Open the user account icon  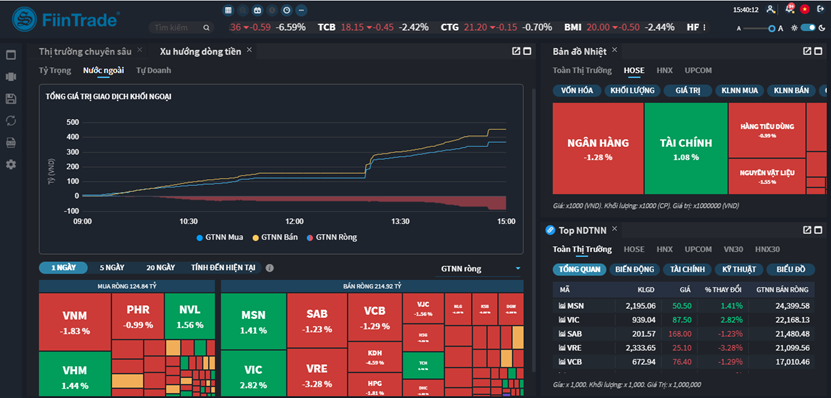coord(770,9)
